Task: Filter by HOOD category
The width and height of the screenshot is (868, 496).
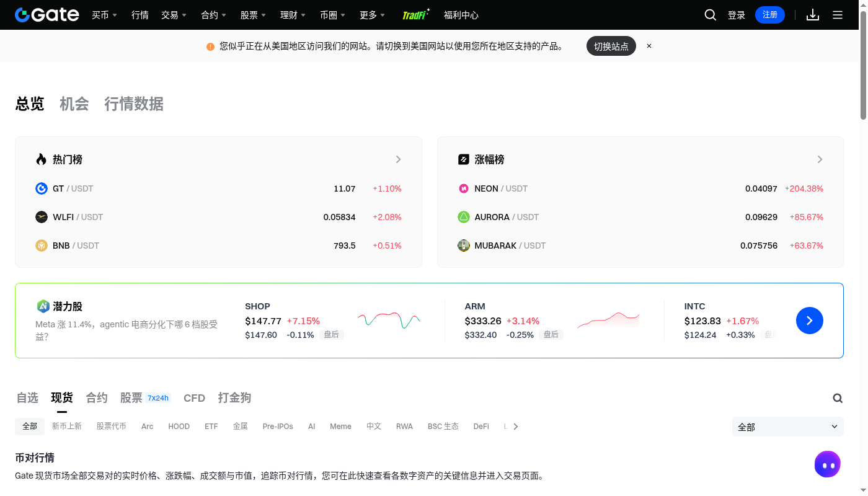Action: point(179,427)
